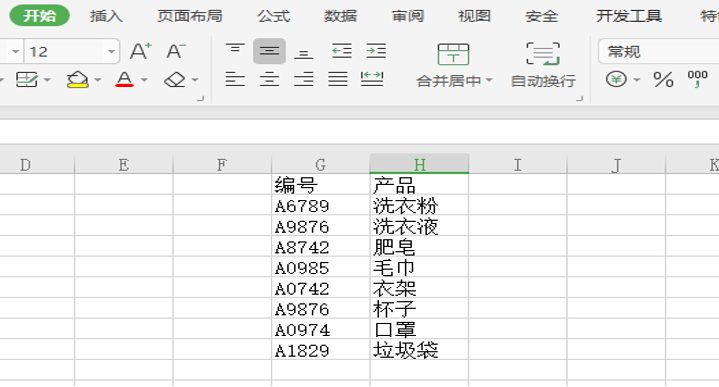Screen dimensions: 719x387
Task: Open the 公式 tab
Action: pyautogui.click(x=273, y=16)
